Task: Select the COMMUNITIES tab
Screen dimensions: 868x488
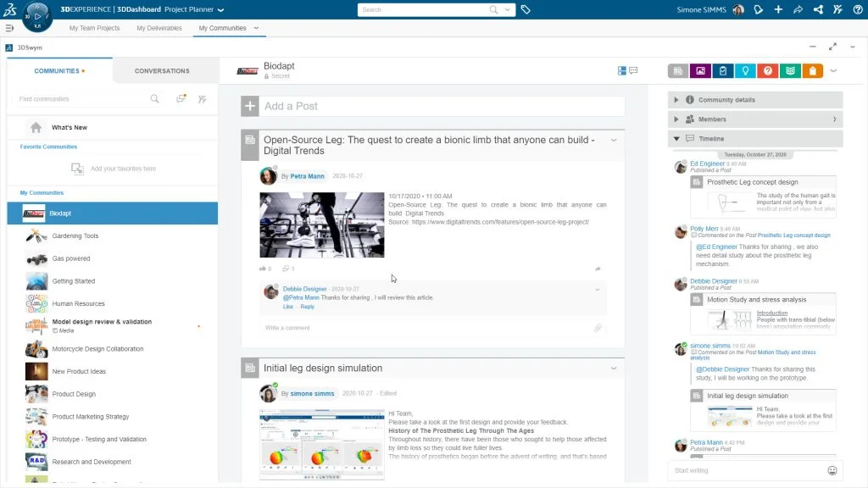Action: pyautogui.click(x=59, y=71)
